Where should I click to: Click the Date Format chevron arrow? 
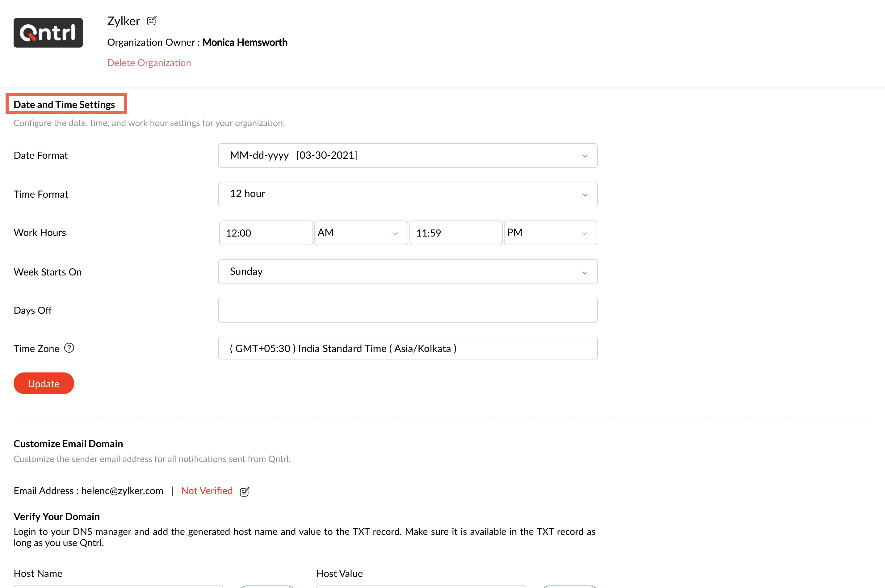pyautogui.click(x=584, y=156)
